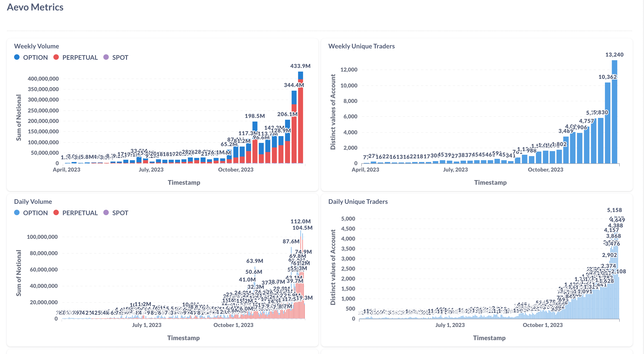Click 12,000 tick on Weekly Unique Traders y-axis

349,70
